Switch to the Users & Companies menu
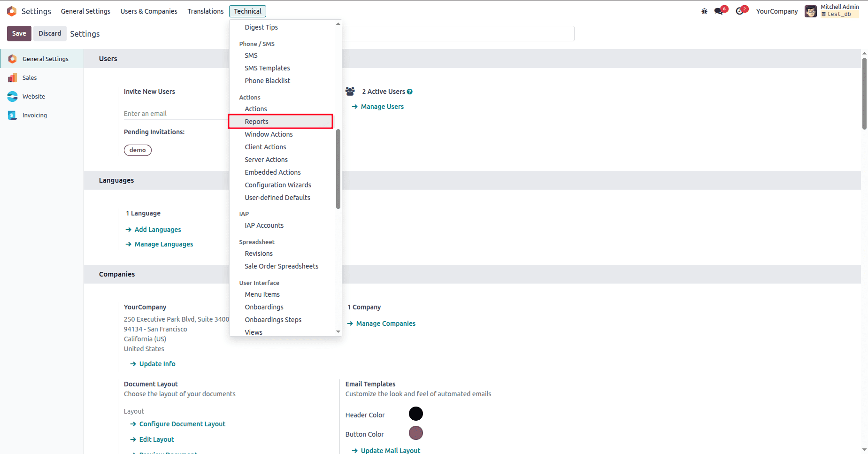The height and width of the screenshot is (454, 868). [x=148, y=11]
